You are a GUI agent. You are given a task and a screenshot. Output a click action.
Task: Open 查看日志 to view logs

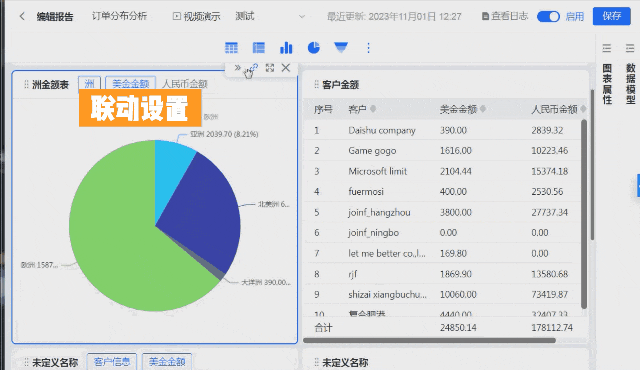[x=505, y=16]
